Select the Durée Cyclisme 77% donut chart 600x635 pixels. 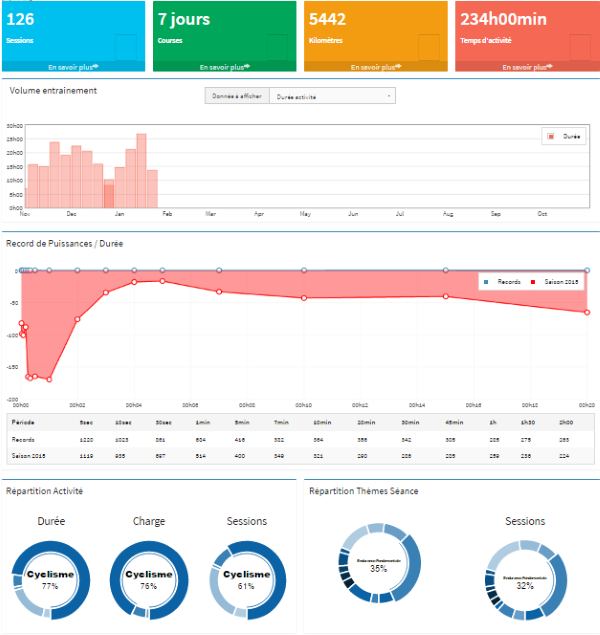pyautogui.click(x=51, y=580)
